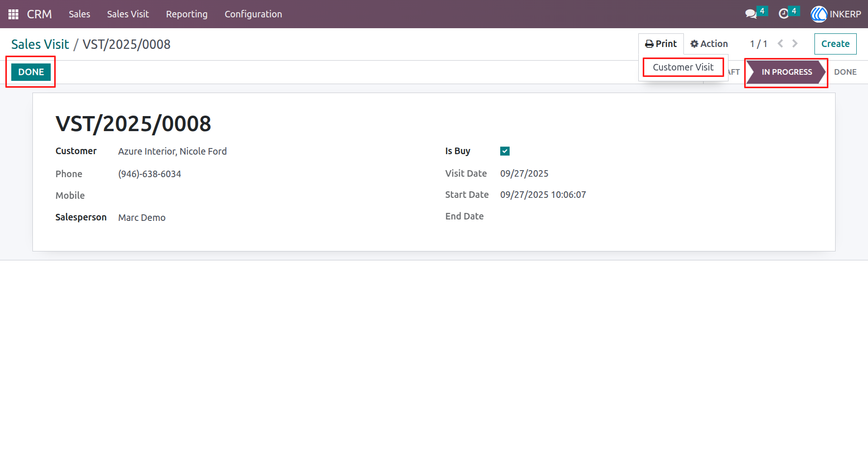Image resolution: width=868 pixels, height=454 pixels.
Task: Click the VST/2025/0008 breadcrumb text
Action: click(126, 44)
